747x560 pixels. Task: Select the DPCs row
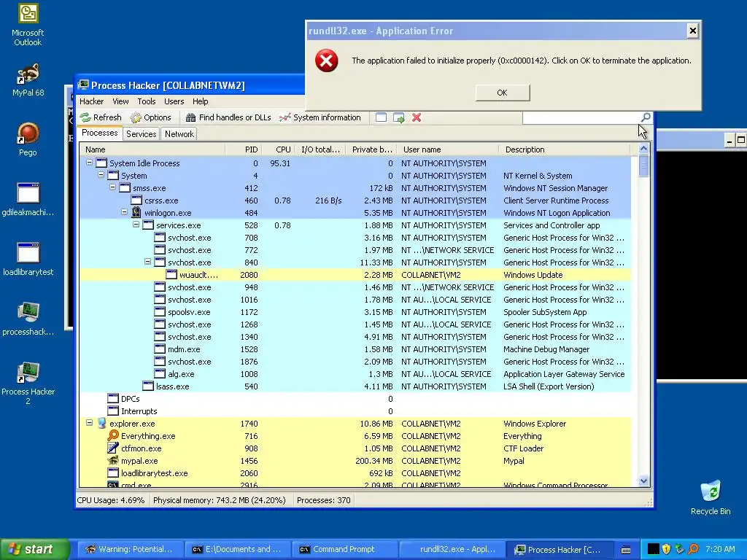pyautogui.click(x=355, y=399)
